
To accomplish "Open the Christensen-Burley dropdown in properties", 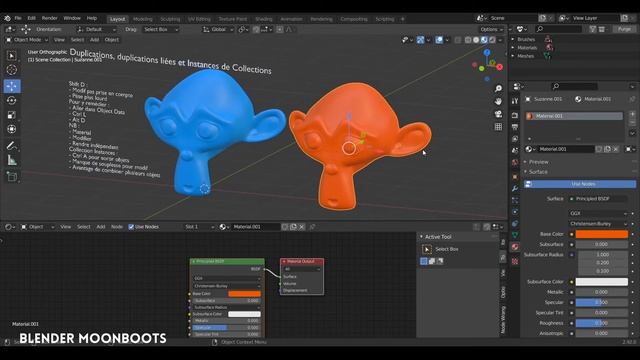I will tap(598, 224).
